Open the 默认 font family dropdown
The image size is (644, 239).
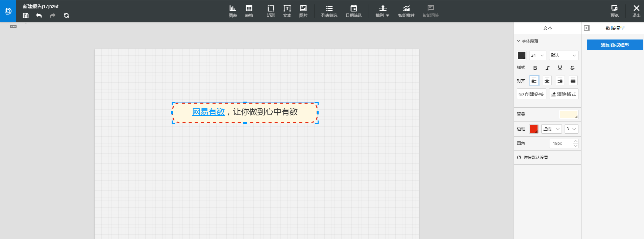point(564,55)
